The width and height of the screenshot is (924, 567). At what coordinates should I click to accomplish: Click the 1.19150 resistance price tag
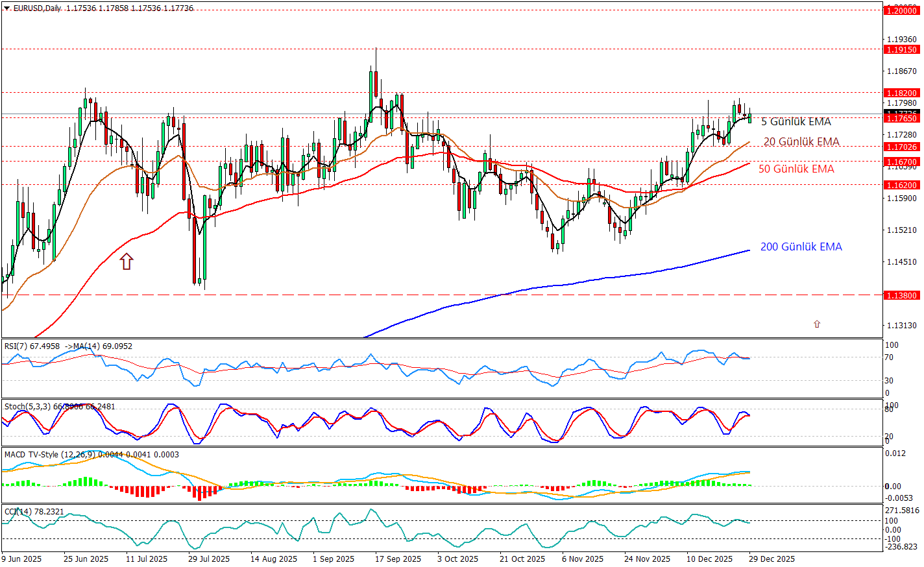[902, 49]
